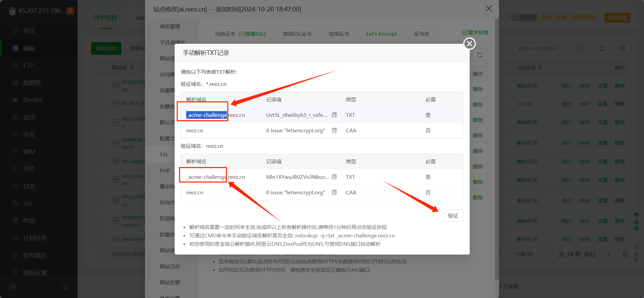Open 网站告警 in site settings menu
Image resolution: width=644 pixels, height=298 pixels.
point(170,283)
